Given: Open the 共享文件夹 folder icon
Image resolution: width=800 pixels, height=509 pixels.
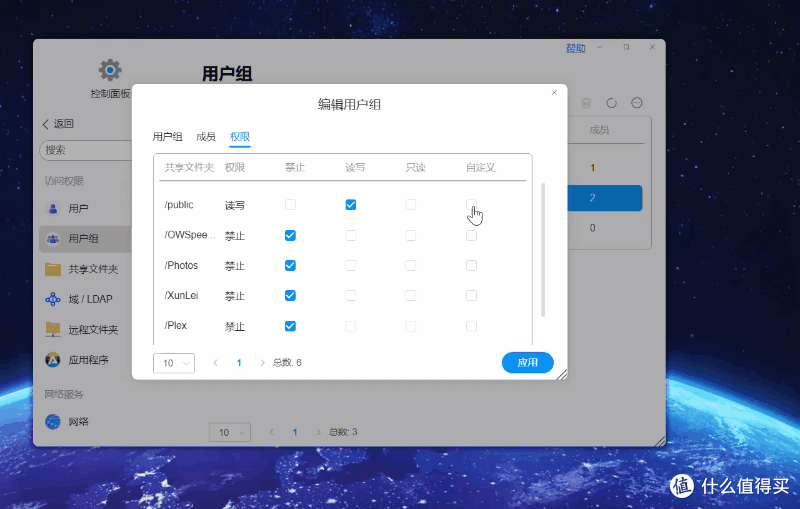Looking at the screenshot, I should [53, 269].
